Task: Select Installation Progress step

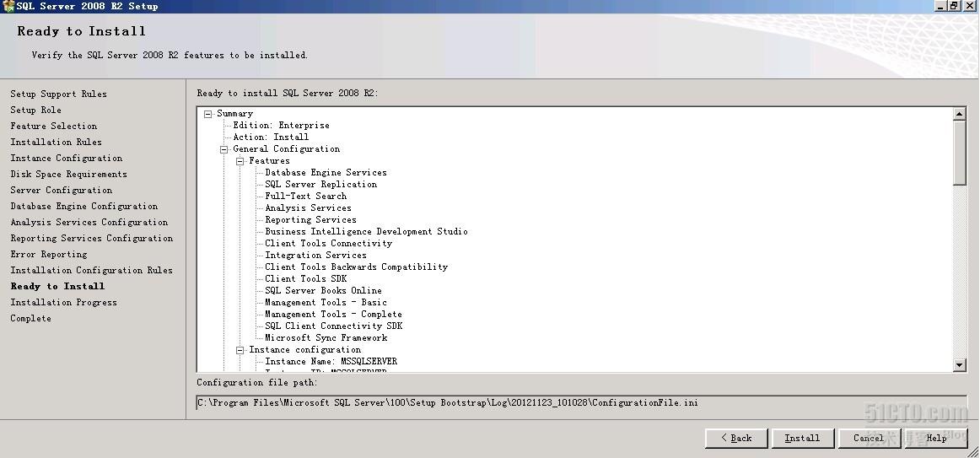Action: (x=64, y=303)
